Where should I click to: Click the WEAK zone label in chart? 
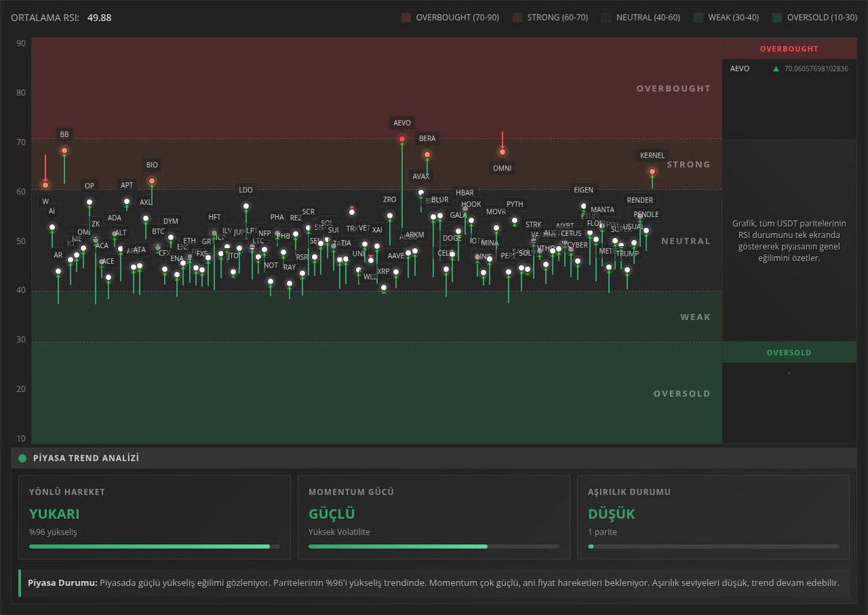pos(695,317)
